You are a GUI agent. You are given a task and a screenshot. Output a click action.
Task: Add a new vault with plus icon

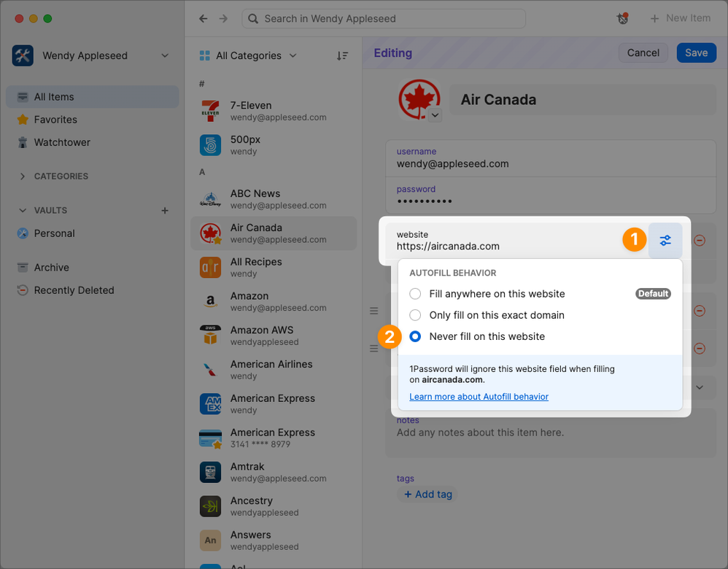point(165,210)
